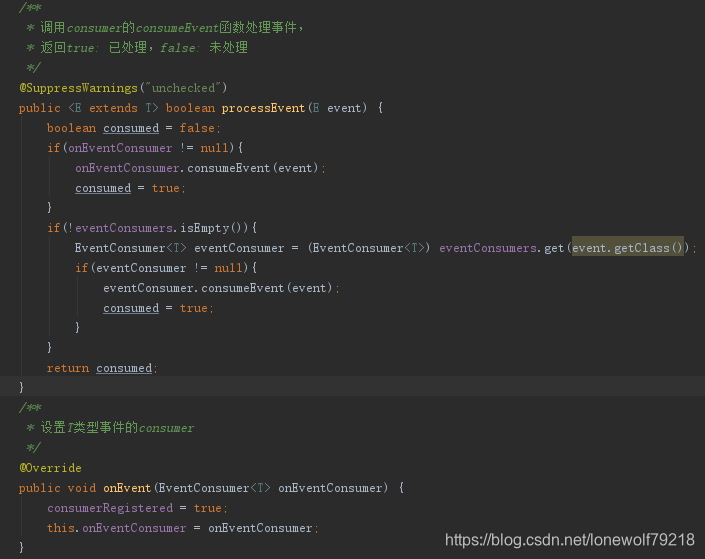
Task: Click the isEmpty() call on eventConsumers
Action: pos(211,228)
